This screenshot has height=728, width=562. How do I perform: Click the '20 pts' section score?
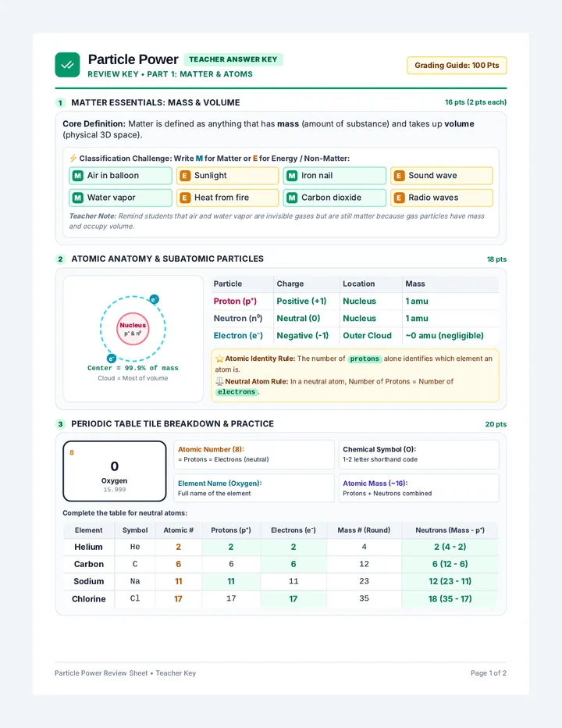coord(496,424)
